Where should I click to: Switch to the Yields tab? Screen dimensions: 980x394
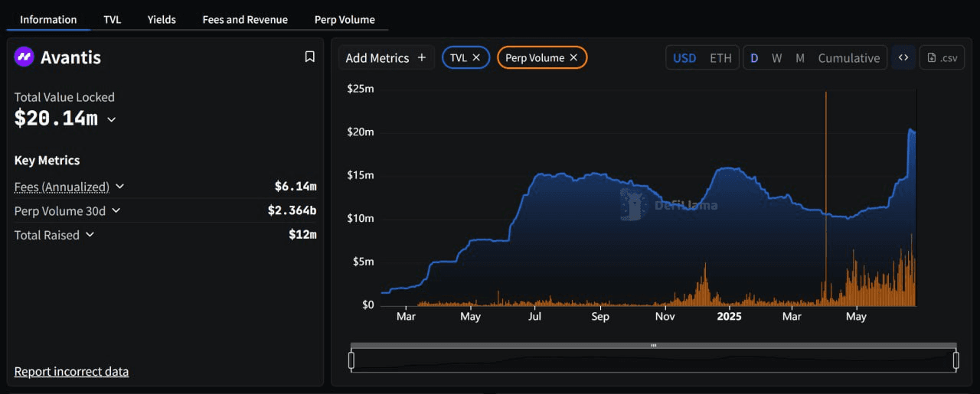(x=162, y=19)
